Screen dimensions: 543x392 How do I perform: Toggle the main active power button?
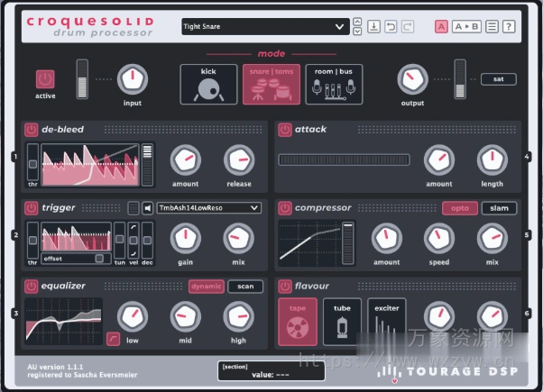tap(45, 79)
